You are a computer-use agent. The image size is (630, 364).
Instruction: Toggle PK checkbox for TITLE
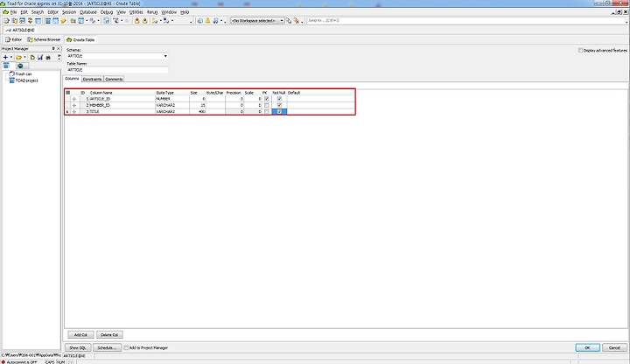pos(266,112)
